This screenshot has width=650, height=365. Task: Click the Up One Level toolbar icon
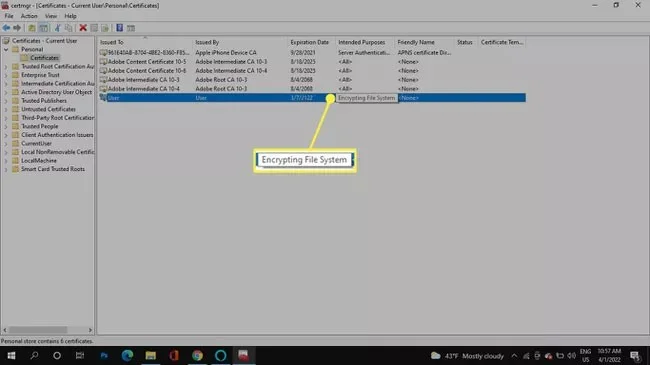(32, 28)
